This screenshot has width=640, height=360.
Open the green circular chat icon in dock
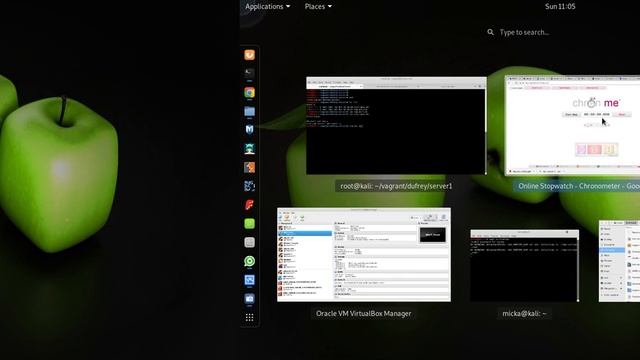pos(249,261)
